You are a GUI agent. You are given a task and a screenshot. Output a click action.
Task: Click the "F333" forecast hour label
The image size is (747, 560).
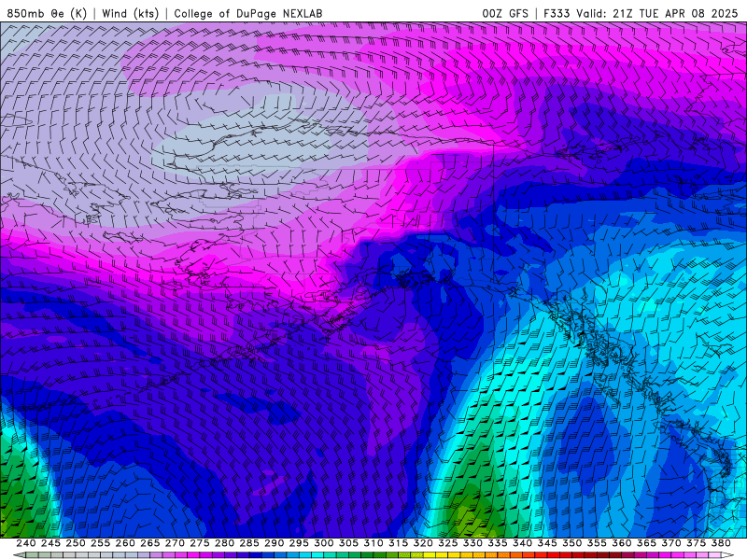pyautogui.click(x=557, y=13)
